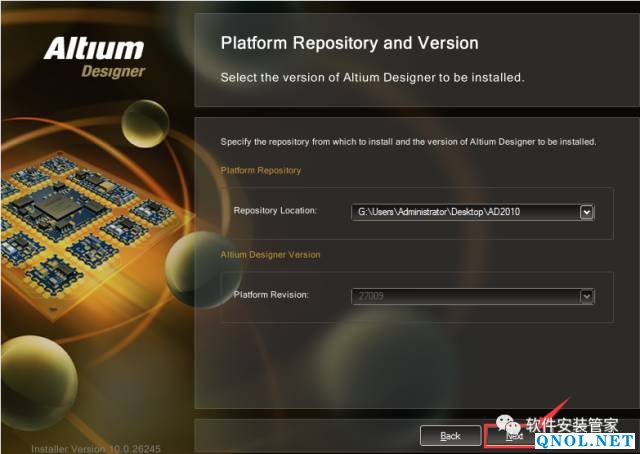Click the 'Select the version of Altium Designer' subtitle
The width and height of the screenshot is (640, 454).
[x=372, y=77]
